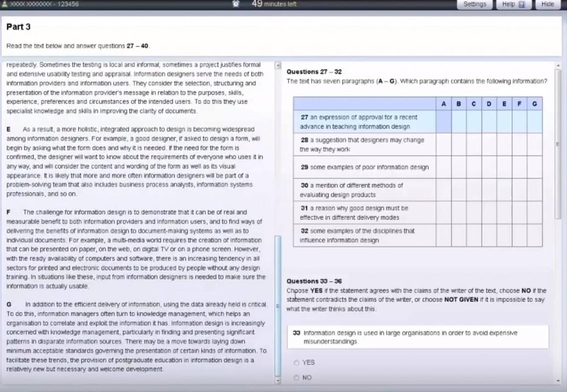
Task: Select paragraph A for question 29
Action: [444, 167]
